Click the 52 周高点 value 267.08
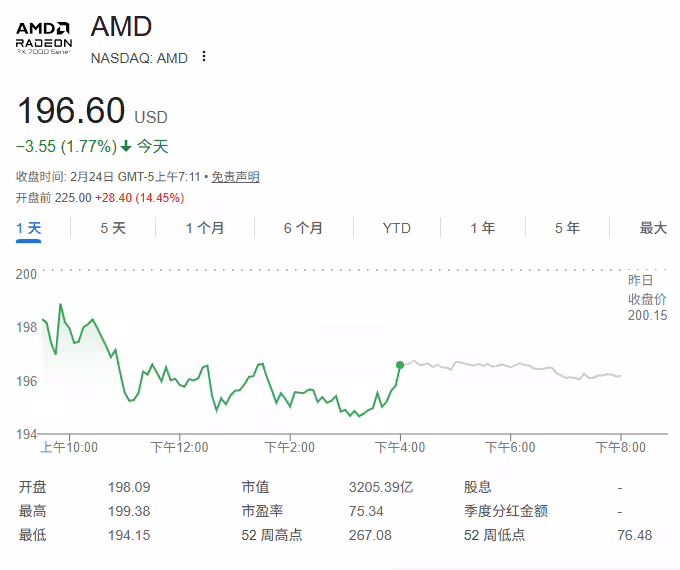The width and height of the screenshot is (680, 570). [366, 535]
